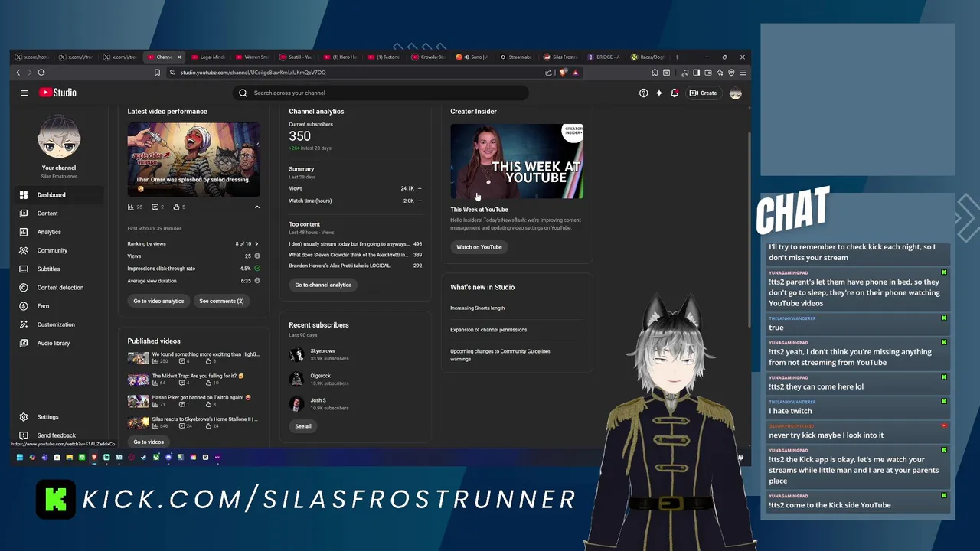This screenshot has width=980, height=551.
Task: Open subscriber Josh S
Action: click(x=318, y=400)
